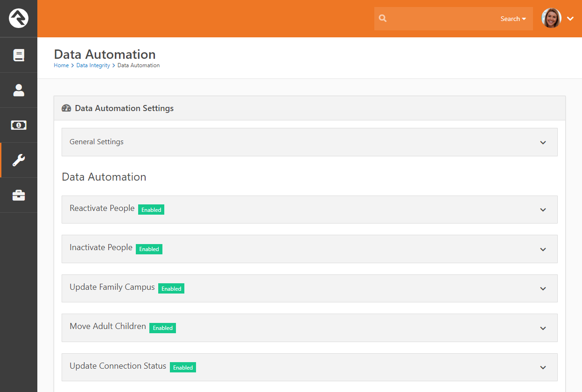
Task: Open the Check-in toolbox icon
Action: (19, 195)
